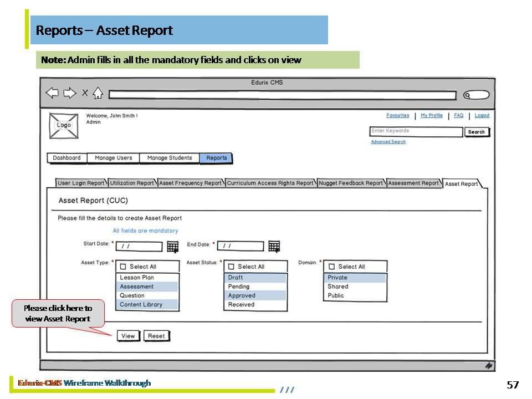The height and width of the screenshot is (399, 532).
Task: Pick Shared in the Domain list
Action: pyautogui.click(x=338, y=287)
